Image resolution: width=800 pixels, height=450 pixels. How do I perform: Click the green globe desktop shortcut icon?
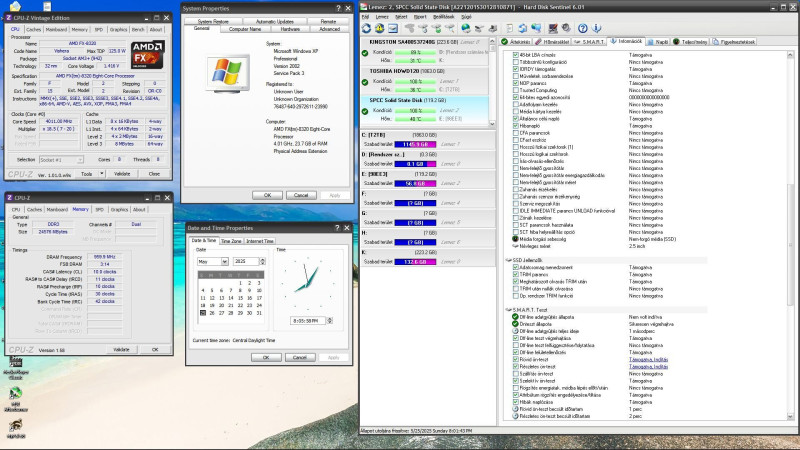(16, 393)
